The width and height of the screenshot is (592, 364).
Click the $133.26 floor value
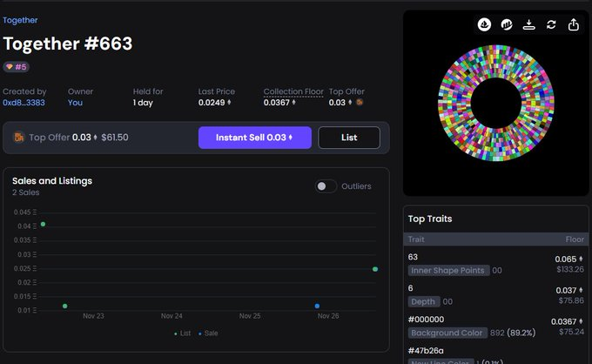(x=570, y=269)
